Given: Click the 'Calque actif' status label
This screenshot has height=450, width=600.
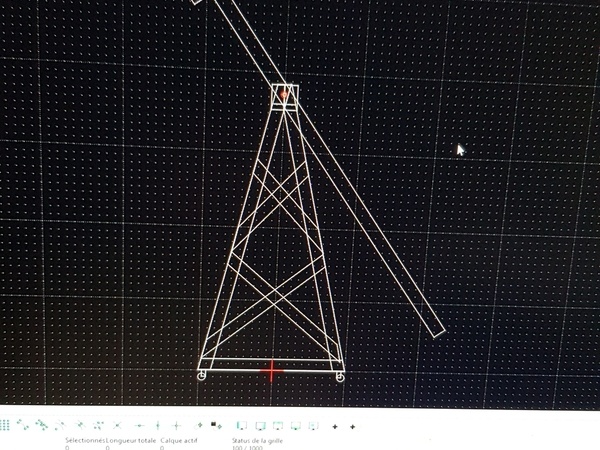Looking at the screenshot, I should pyautogui.click(x=178, y=440).
